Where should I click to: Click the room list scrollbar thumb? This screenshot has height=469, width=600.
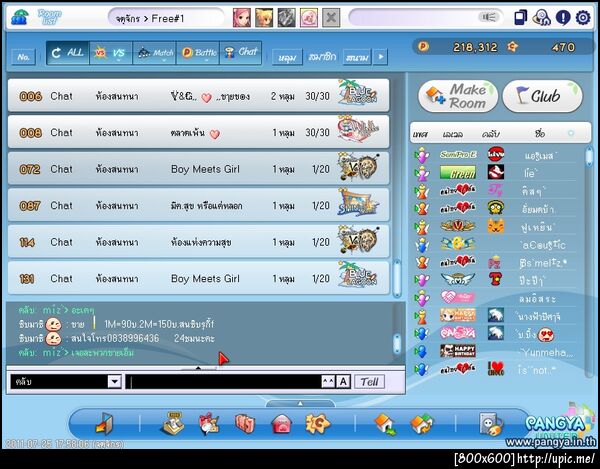(x=397, y=278)
